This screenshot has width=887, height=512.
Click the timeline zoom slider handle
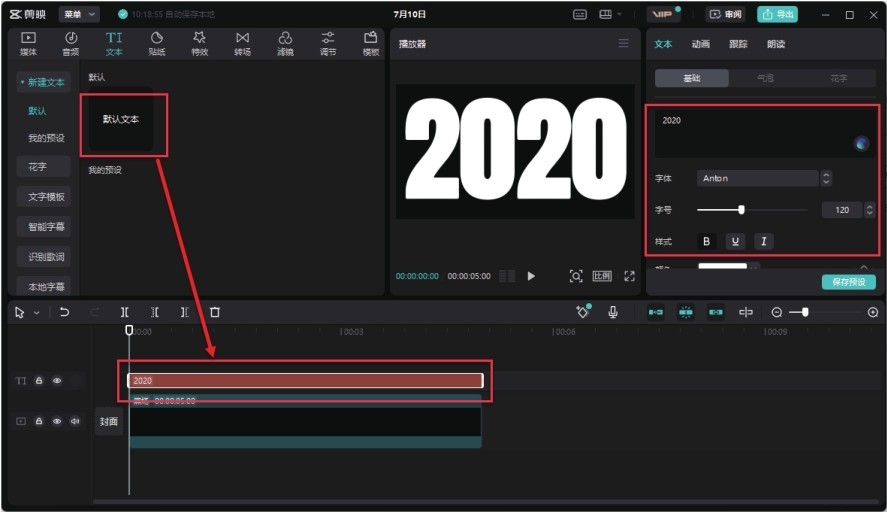[x=804, y=312]
